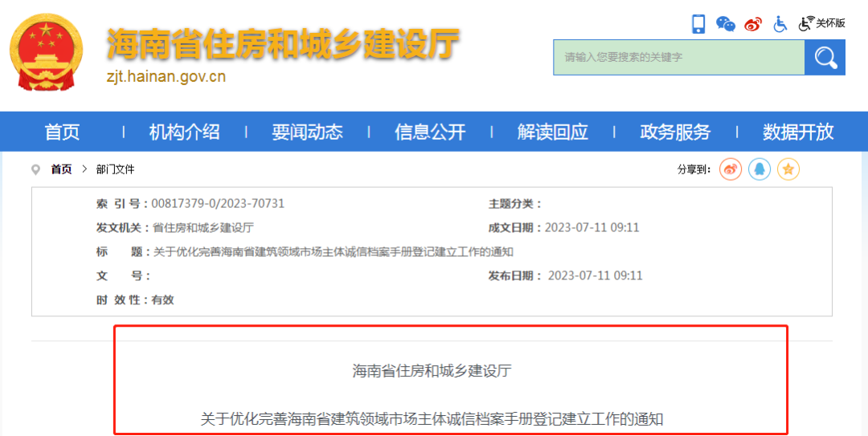Open the WeChat icon in header
The width and height of the screenshot is (868, 436).
725,24
